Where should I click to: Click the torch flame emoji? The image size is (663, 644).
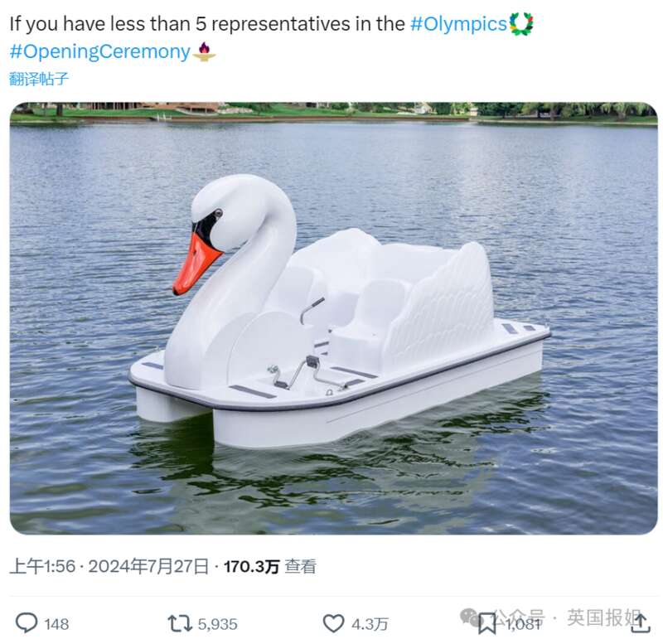(204, 52)
